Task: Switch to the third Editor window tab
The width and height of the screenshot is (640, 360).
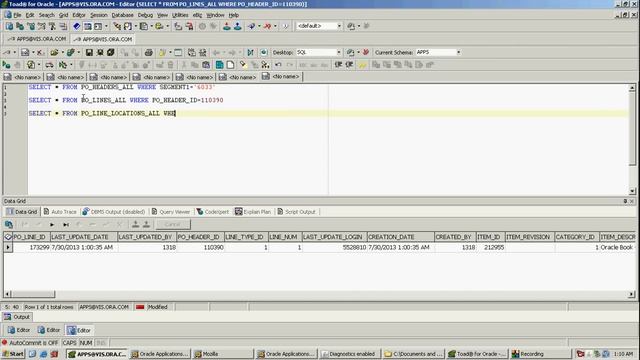Action: [x=79, y=330]
